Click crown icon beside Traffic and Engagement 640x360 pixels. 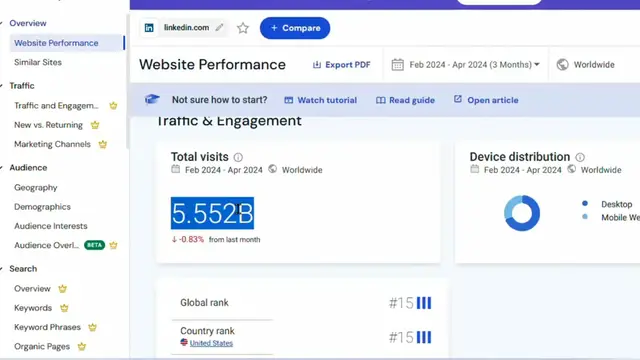point(113,106)
